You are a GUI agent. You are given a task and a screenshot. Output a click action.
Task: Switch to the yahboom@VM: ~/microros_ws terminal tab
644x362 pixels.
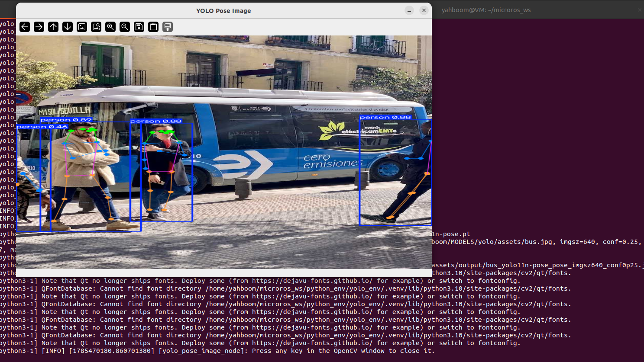(486, 10)
